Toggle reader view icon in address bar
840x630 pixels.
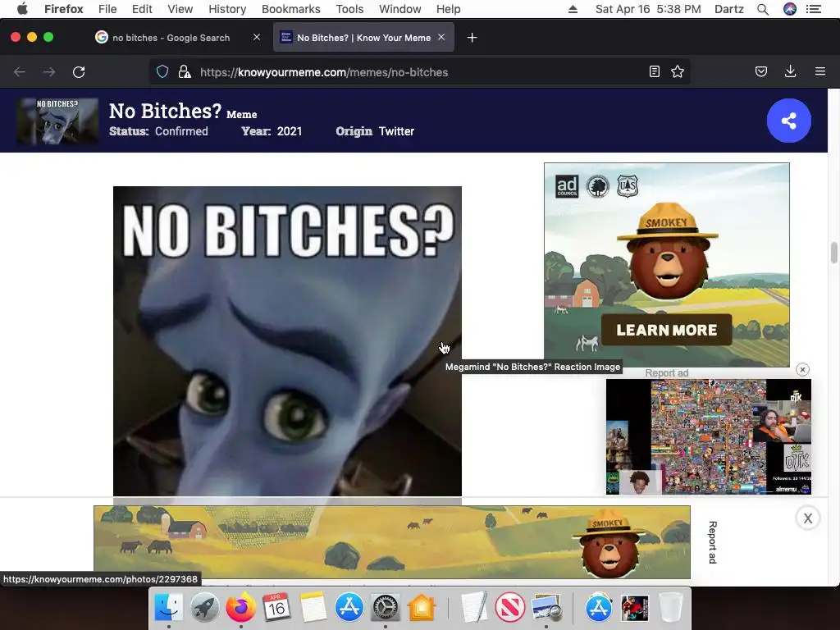(x=654, y=72)
